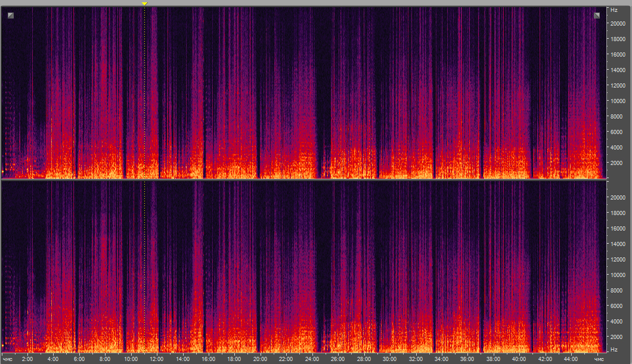Jump to 20:00 on the time ruler
632x364 pixels.
click(260, 359)
